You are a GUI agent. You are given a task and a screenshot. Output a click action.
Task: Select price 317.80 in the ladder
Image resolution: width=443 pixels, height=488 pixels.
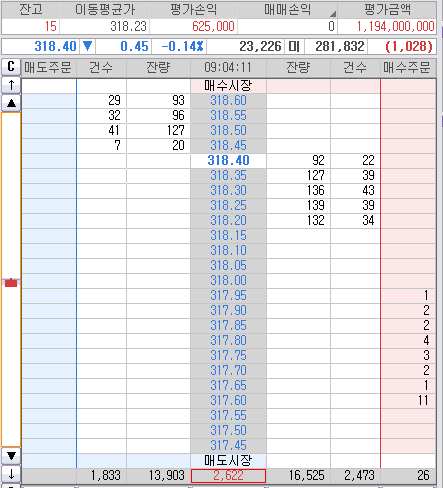point(228,341)
